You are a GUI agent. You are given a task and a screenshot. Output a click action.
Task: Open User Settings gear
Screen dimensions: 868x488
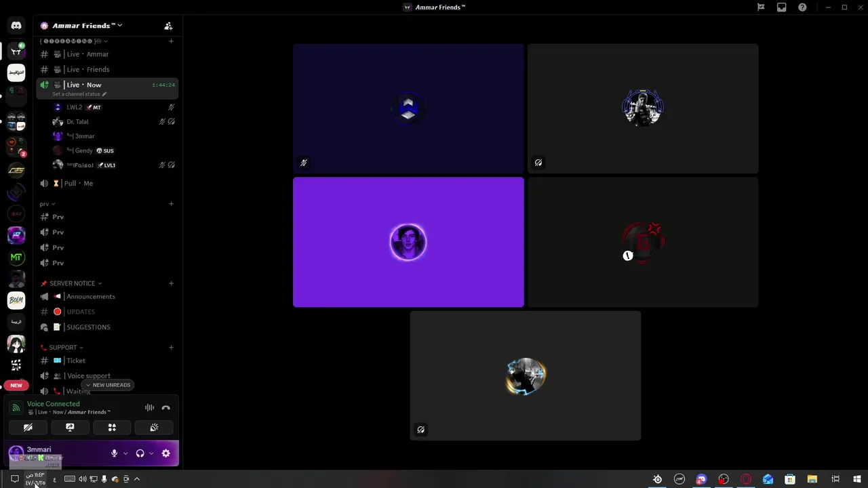166,453
